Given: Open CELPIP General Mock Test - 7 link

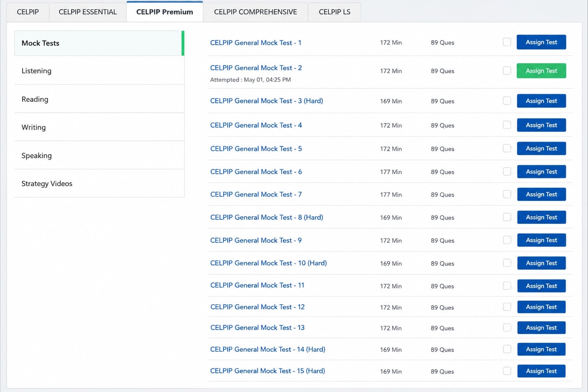Looking at the screenshot, I should point(256,194).
